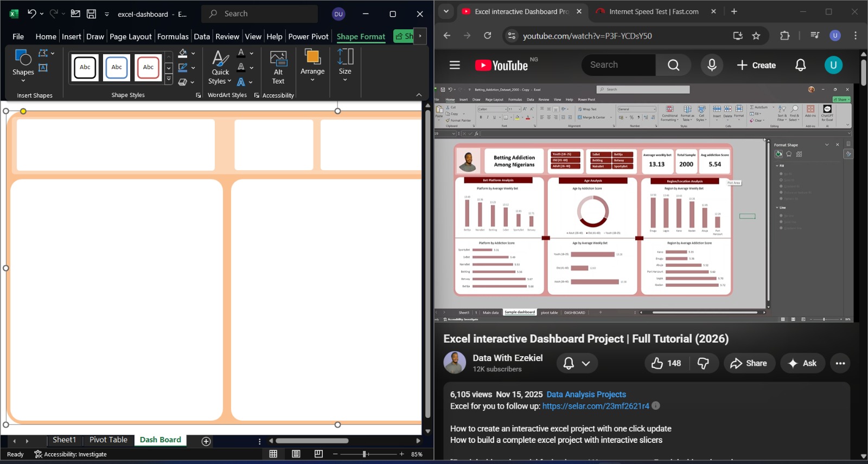
Task: Click the Shape Fill paint bucket icon
Action: [183, 54]
